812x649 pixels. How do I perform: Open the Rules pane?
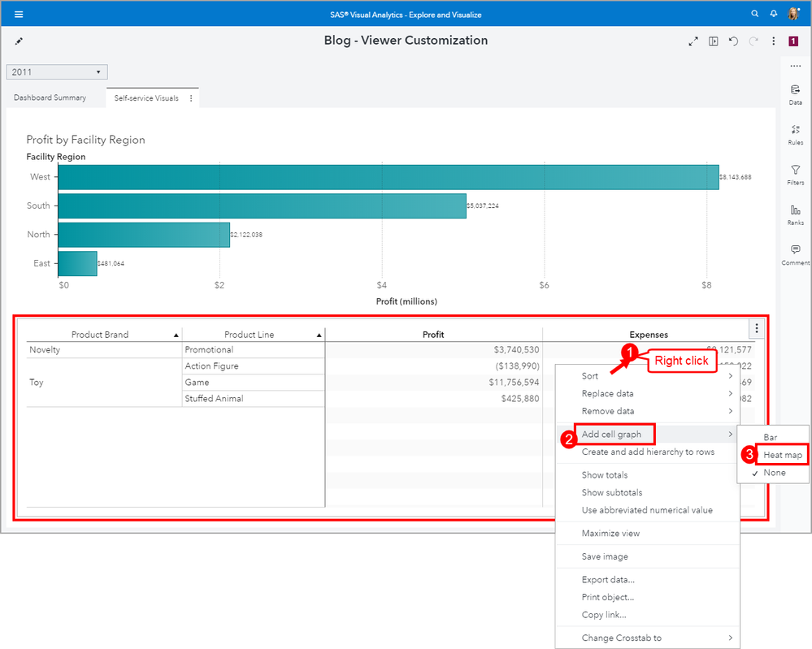coord(795,133)
